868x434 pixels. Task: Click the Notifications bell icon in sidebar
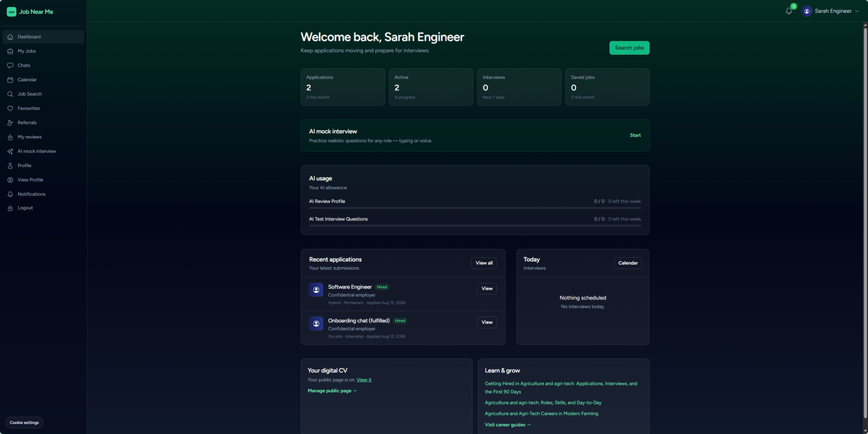(x=10, y=194)
